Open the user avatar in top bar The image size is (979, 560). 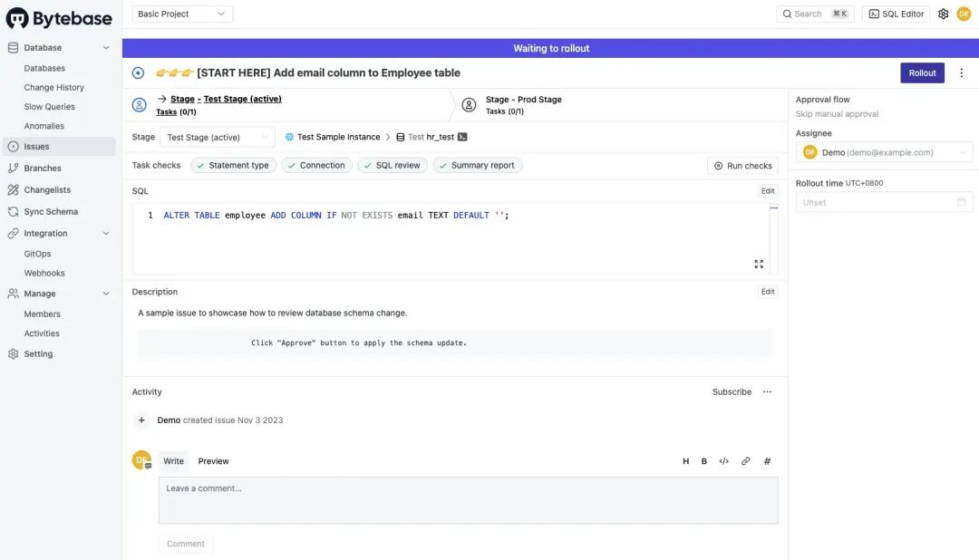click(964, 14)
